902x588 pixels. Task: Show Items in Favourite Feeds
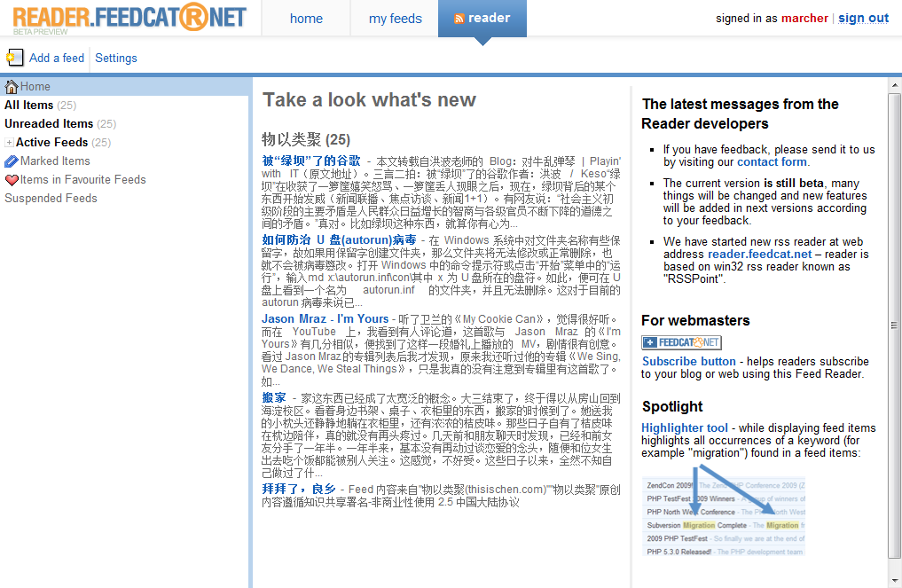82,180
